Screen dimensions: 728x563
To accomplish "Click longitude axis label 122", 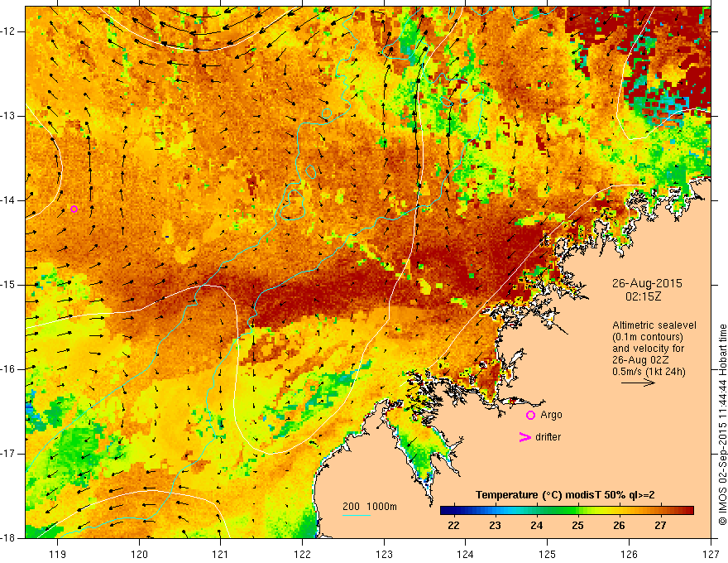I will click(302, 554).
